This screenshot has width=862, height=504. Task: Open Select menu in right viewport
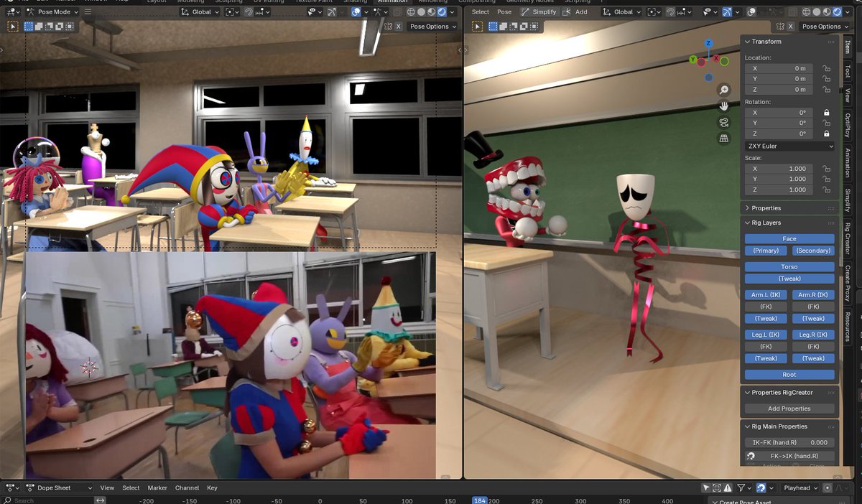click(481, 11)
